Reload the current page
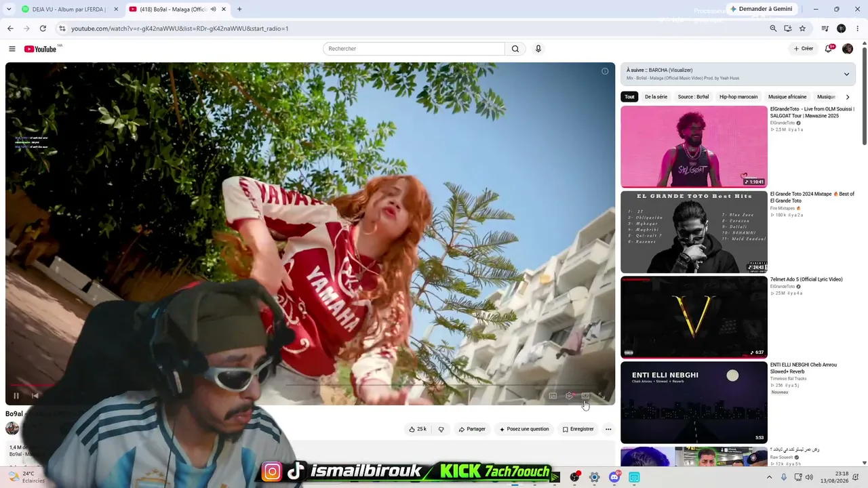The height and width of the screenshot is (488, 868). click(x=43, y=28)
